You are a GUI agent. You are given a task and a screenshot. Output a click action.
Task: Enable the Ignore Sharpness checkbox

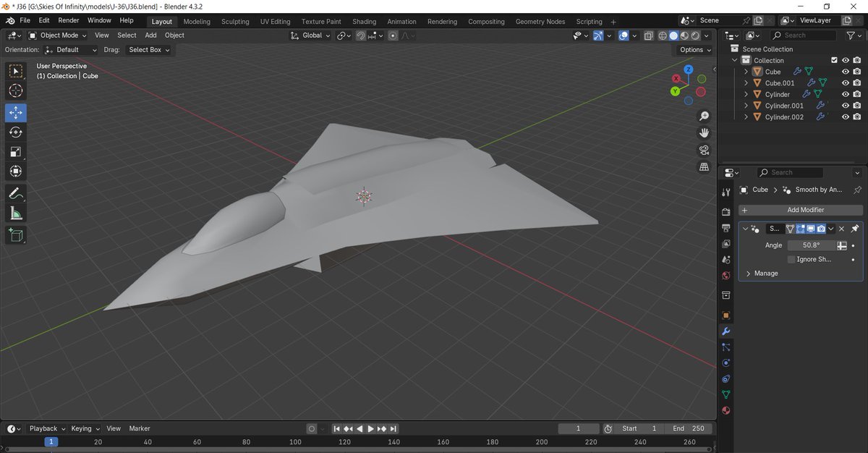click(792, 259)
